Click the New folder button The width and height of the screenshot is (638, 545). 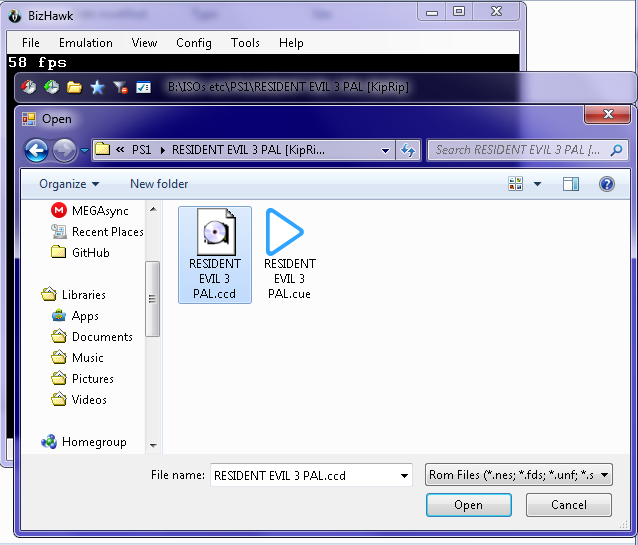pos(159,184)
